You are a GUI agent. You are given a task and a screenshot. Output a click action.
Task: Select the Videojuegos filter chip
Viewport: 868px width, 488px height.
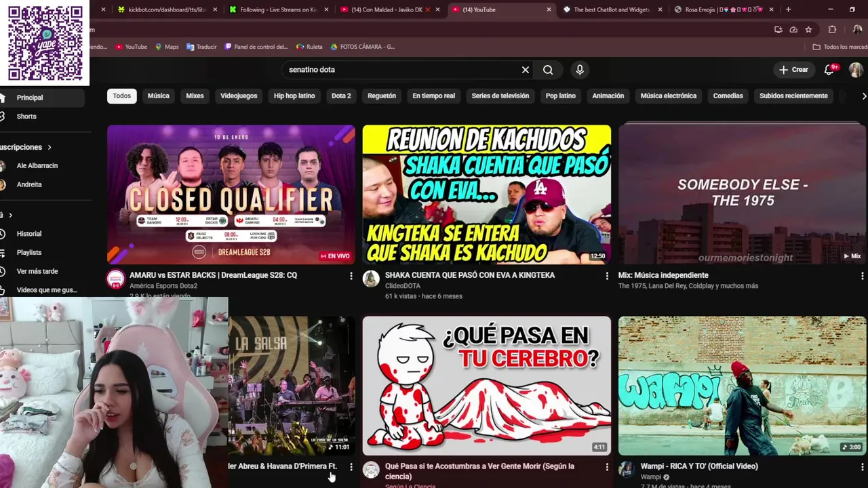(x=239, y=96)
